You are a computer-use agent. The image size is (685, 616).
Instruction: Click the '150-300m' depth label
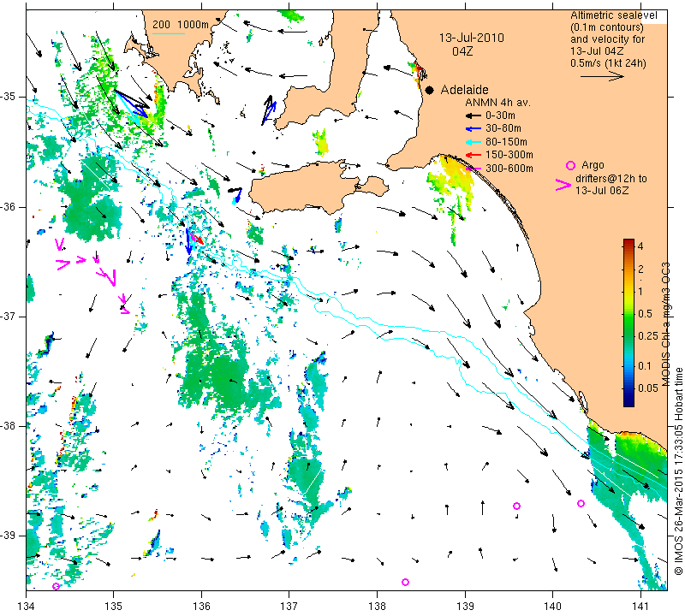coord(509,155)
